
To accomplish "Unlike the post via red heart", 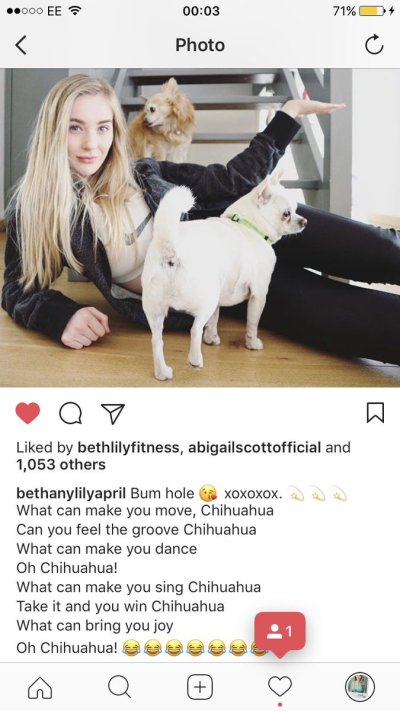I will 28,413.
